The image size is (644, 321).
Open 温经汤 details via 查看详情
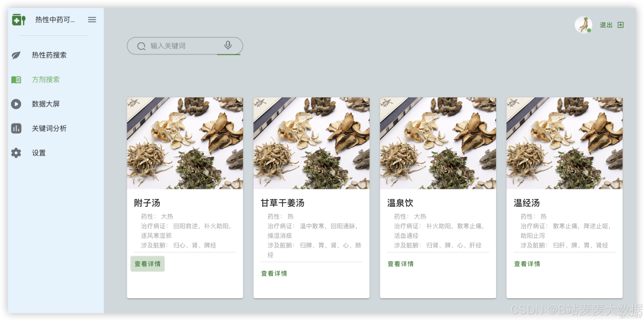[x=527, y=263]
